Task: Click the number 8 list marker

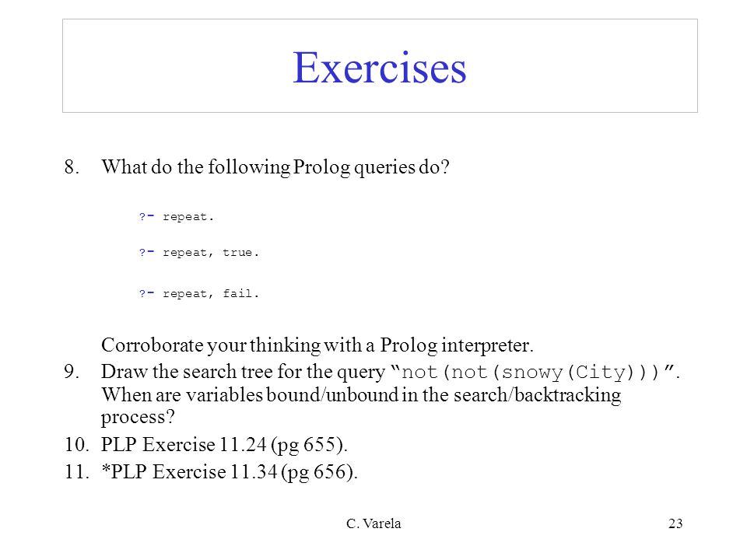Action: click(x=72, y=167)
